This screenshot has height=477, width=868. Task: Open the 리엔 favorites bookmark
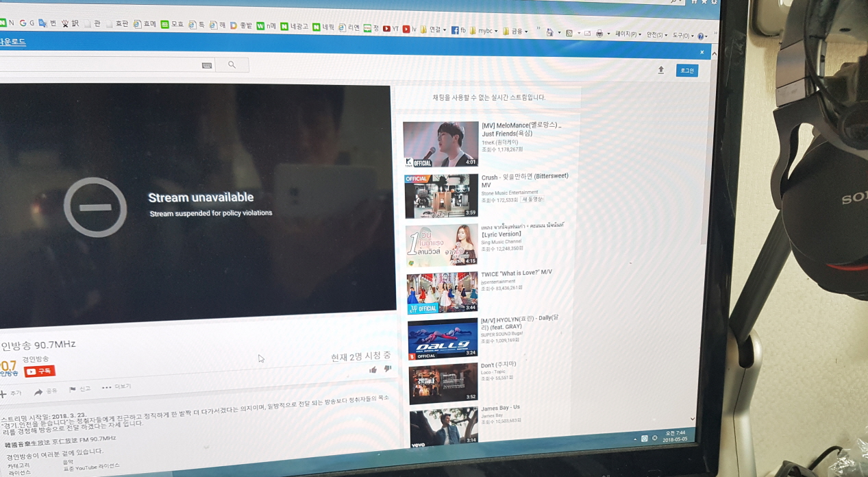pyautogui.click(x=349, y=28)
